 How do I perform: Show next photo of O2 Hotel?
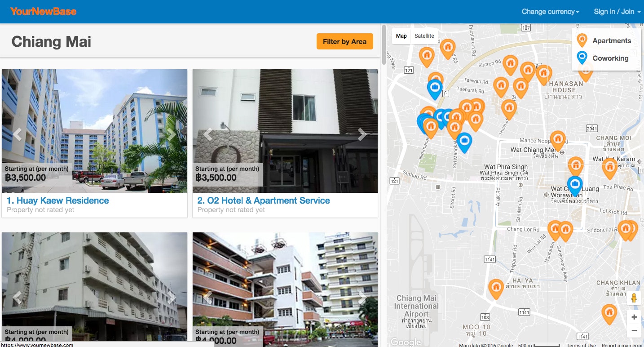pos(362,134)
